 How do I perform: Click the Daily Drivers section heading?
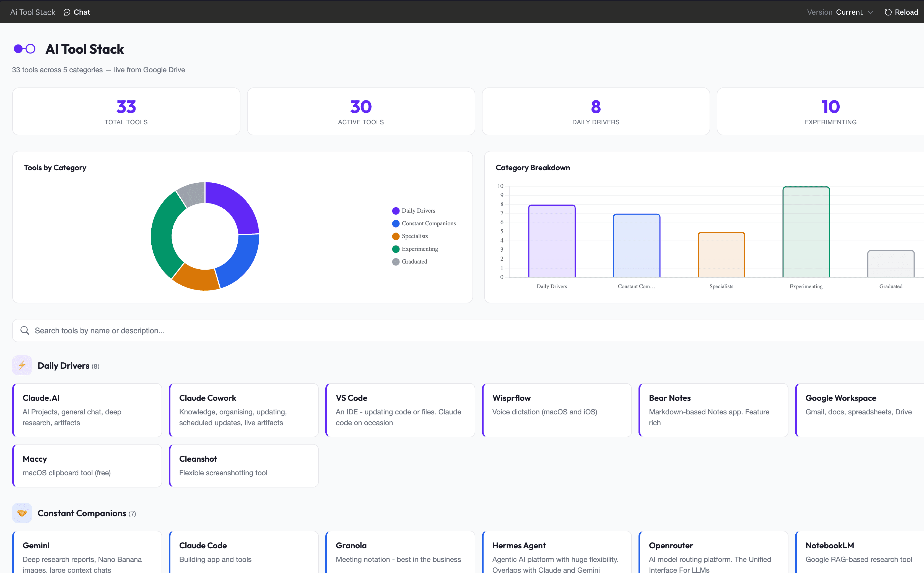pyautogui.click(x=63, y=366)
